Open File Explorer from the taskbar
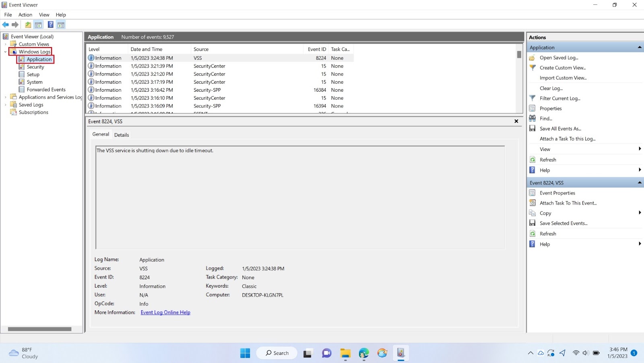Image resolution: width=644 pixels, height=363 pixels. click(345, 353)
